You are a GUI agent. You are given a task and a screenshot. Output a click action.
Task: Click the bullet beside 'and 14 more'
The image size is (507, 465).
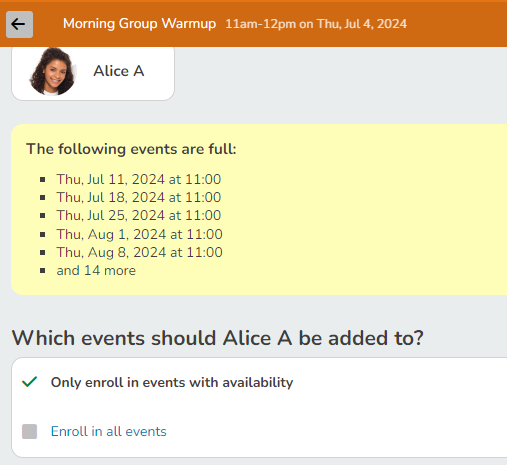(42, 271)
